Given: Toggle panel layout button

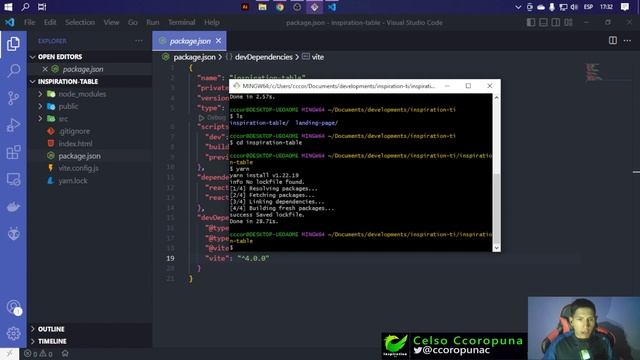Looking at the screenshot, I should click(x=543, y=22).
